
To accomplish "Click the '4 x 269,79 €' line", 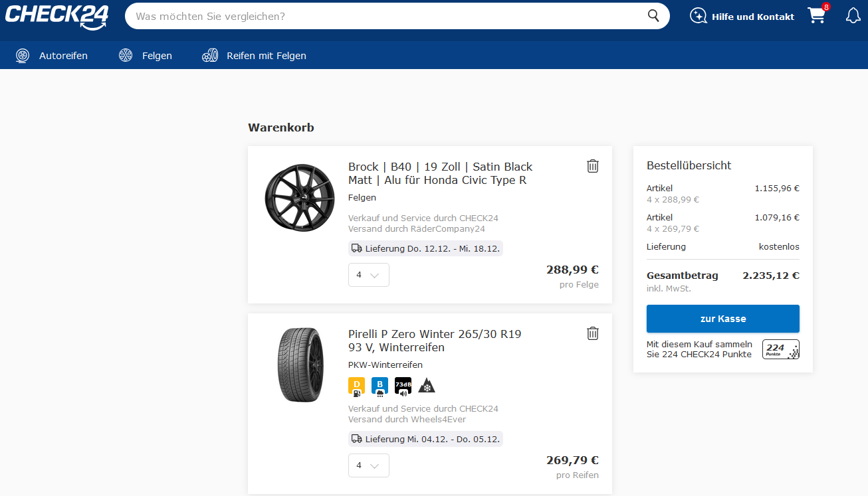I will tap(673, 229).
